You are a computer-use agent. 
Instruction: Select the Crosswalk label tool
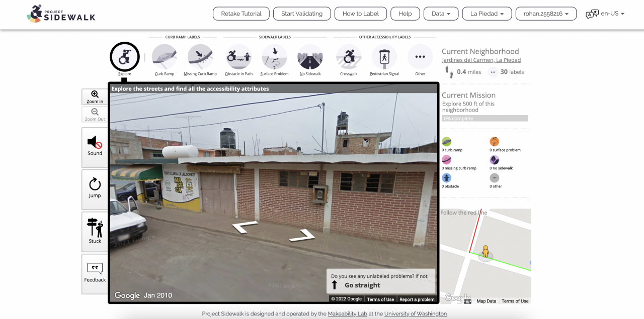point(349,57)
